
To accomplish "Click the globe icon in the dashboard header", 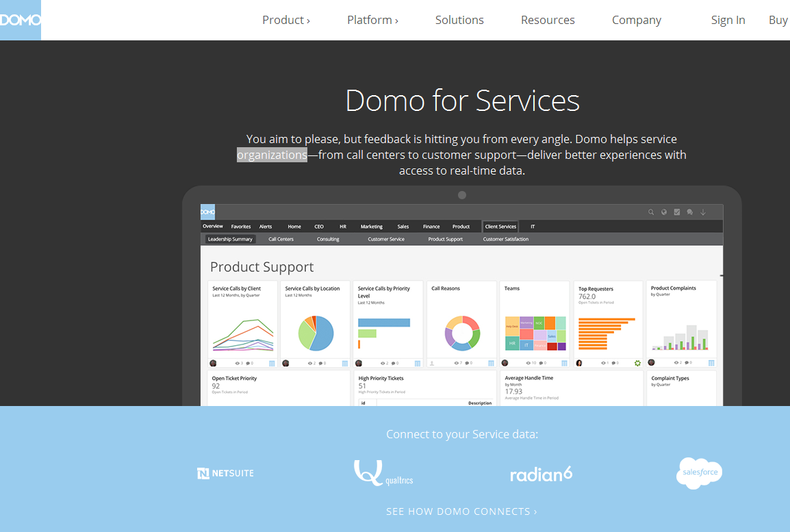I will (664, 212).
